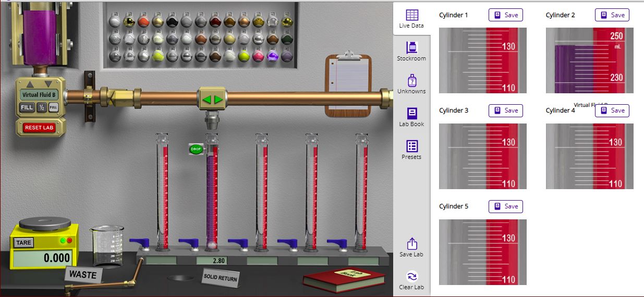The image size is (644, 297).
Task: Click the SOLID RETURN sign
Action: click(x=220, y=279)
